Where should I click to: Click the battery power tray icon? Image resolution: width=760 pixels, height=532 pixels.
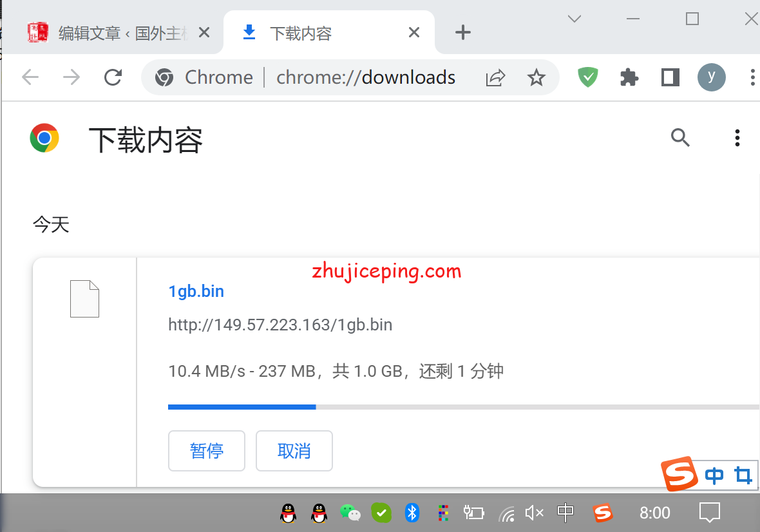(473, 513)
